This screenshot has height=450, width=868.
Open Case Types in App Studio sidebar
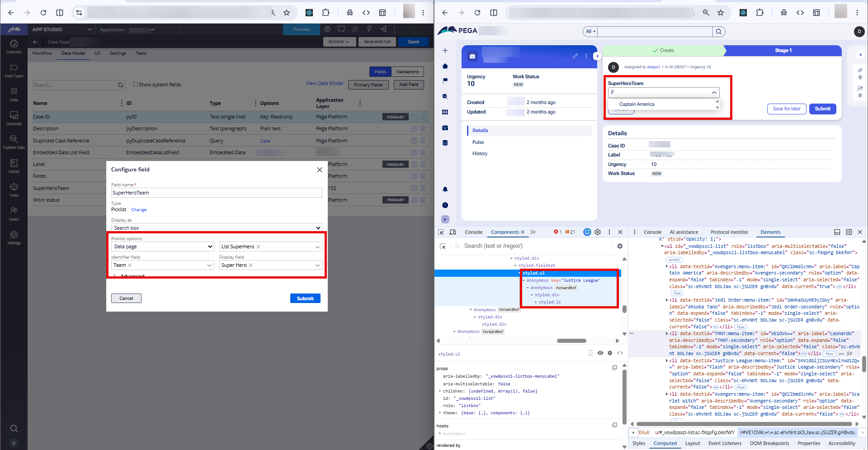(14, 71)
